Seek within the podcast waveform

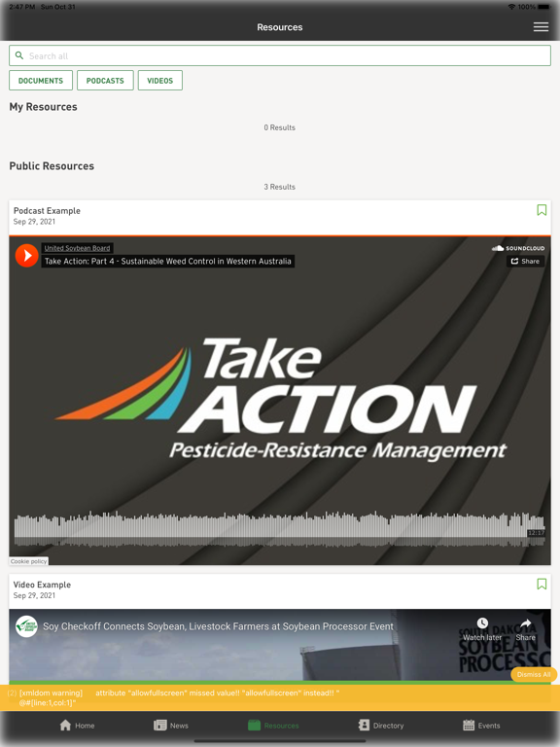279,529
